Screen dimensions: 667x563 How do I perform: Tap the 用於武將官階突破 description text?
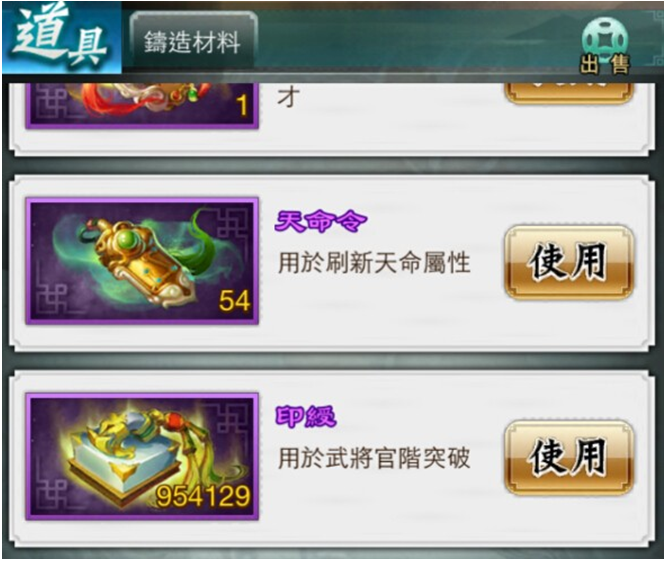[374, 458]
